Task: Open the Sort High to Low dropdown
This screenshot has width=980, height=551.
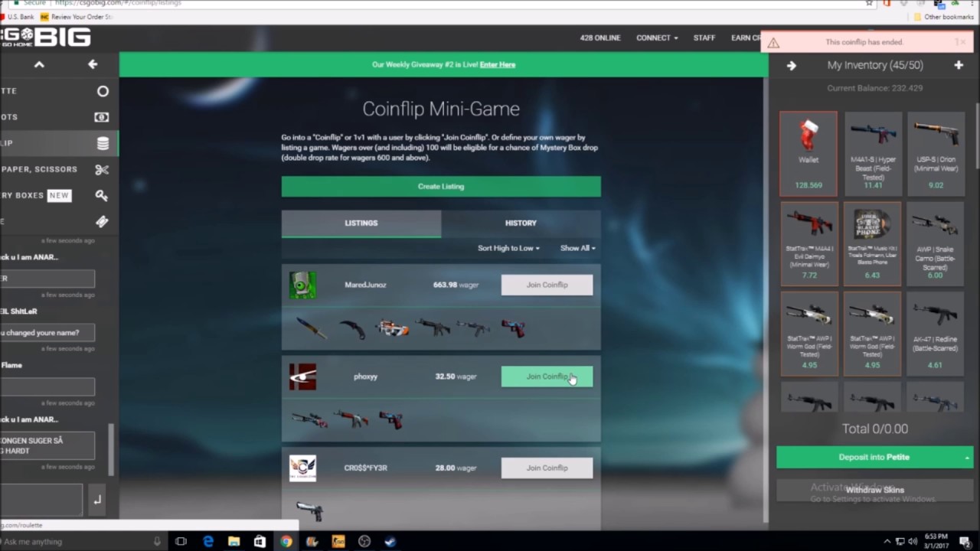Action: tap(508, 248)
